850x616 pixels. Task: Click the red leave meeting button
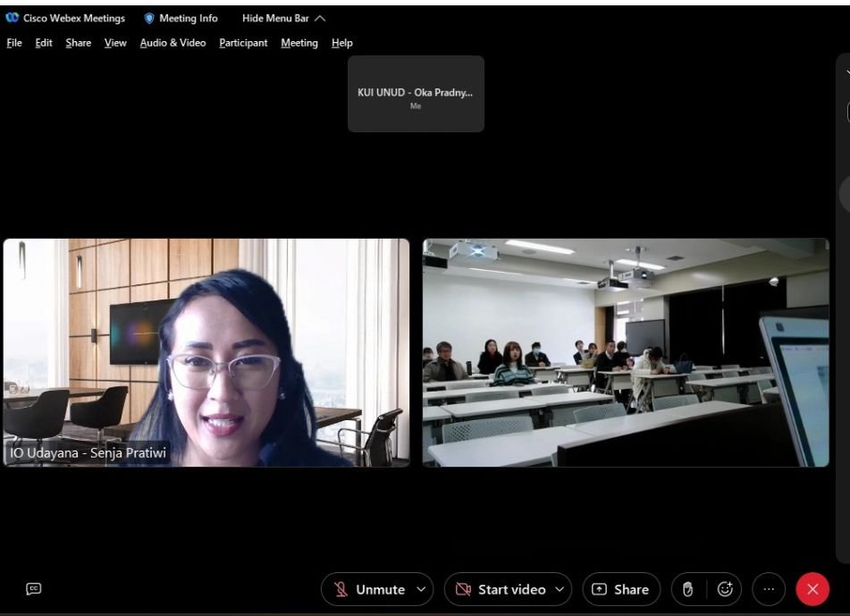[812, 589]
